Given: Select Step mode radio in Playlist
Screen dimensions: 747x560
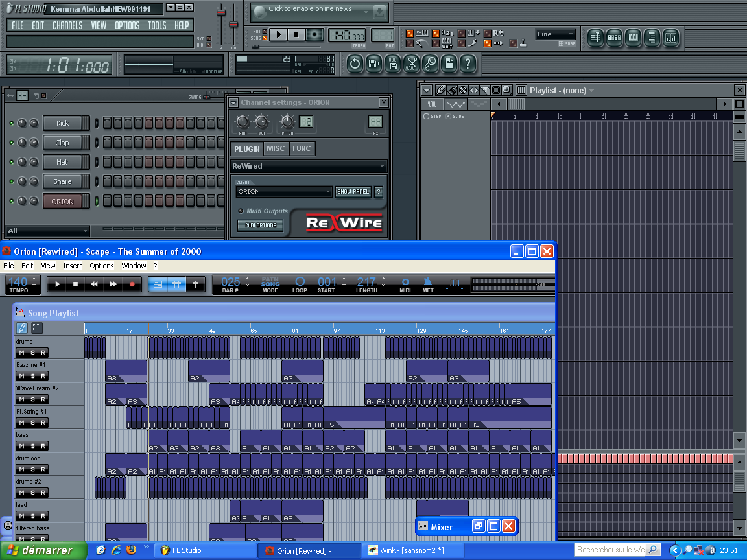Looking at the screenshot, I should (427, 116).
